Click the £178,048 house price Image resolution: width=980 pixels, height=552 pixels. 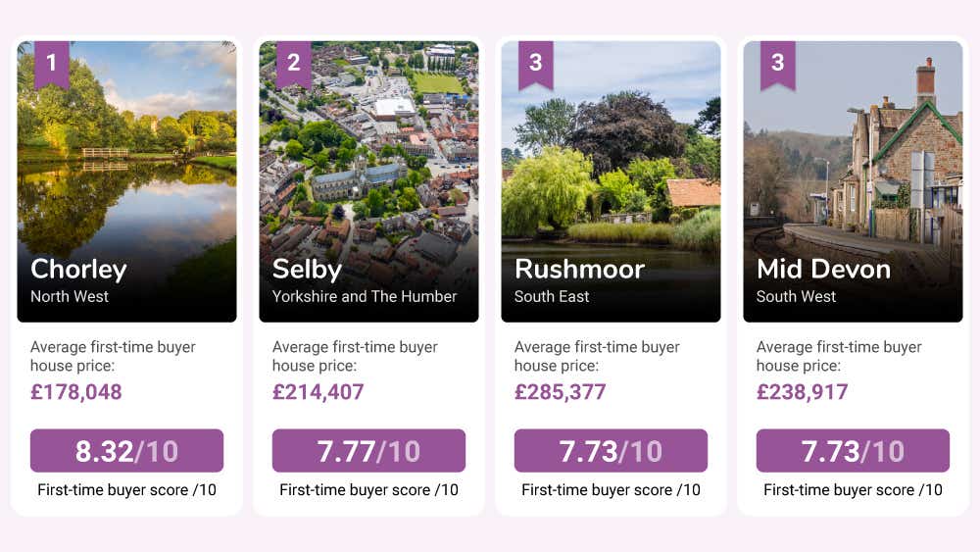tap(76, 392)
